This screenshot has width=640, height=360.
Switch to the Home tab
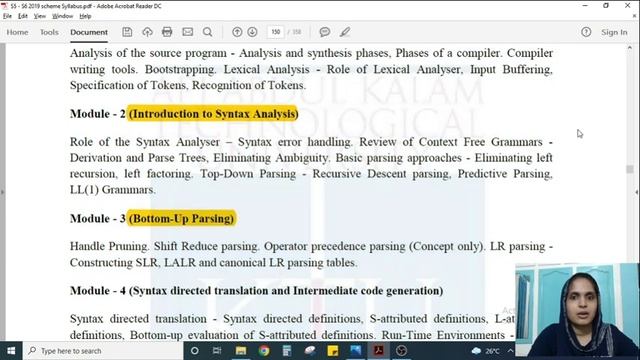(17, 32)
